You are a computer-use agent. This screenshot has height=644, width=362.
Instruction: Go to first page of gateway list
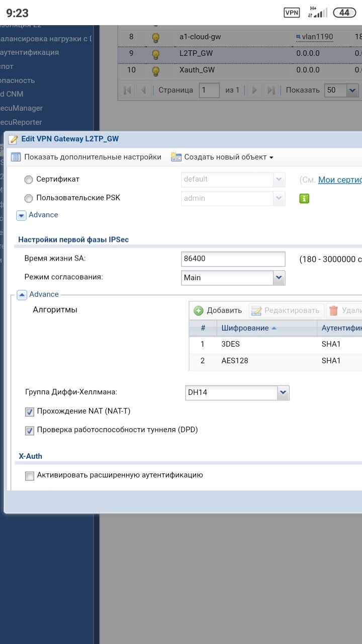(128, 90)
